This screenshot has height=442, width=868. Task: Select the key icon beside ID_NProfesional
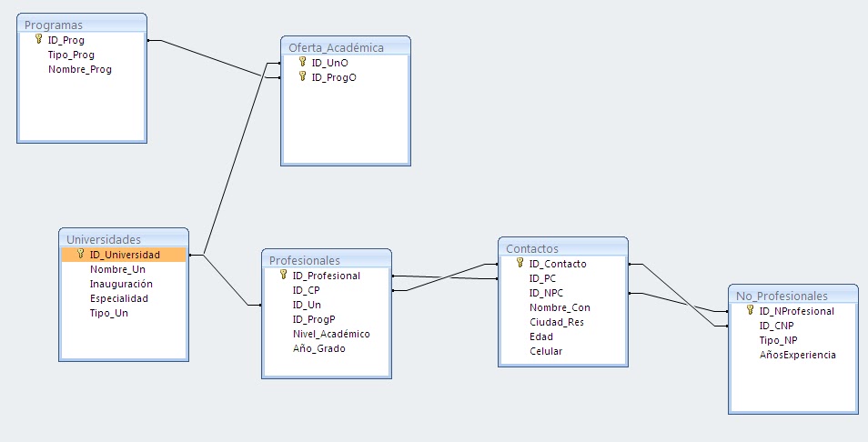(x=750, y=310)
